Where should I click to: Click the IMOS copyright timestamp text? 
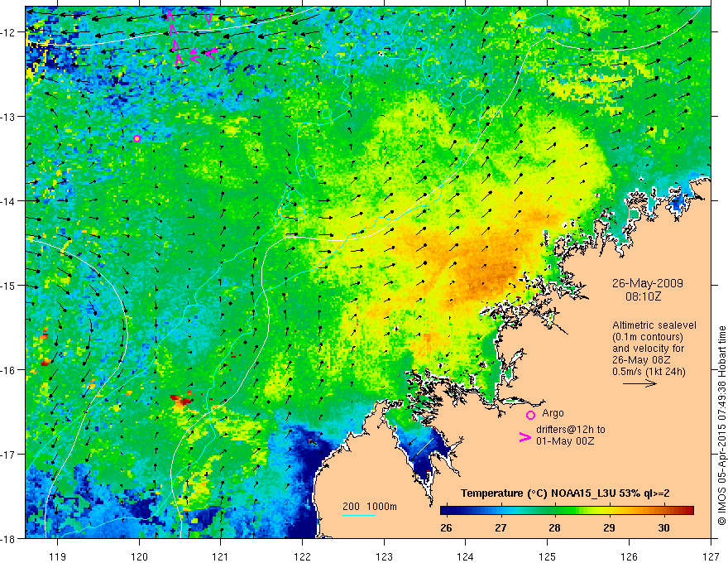coord(721,426)
